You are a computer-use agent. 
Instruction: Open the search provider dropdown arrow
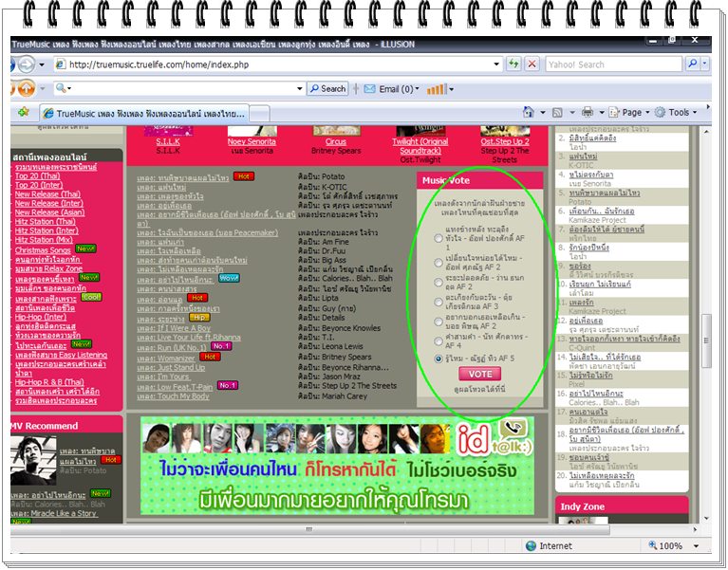coord(705,64)
